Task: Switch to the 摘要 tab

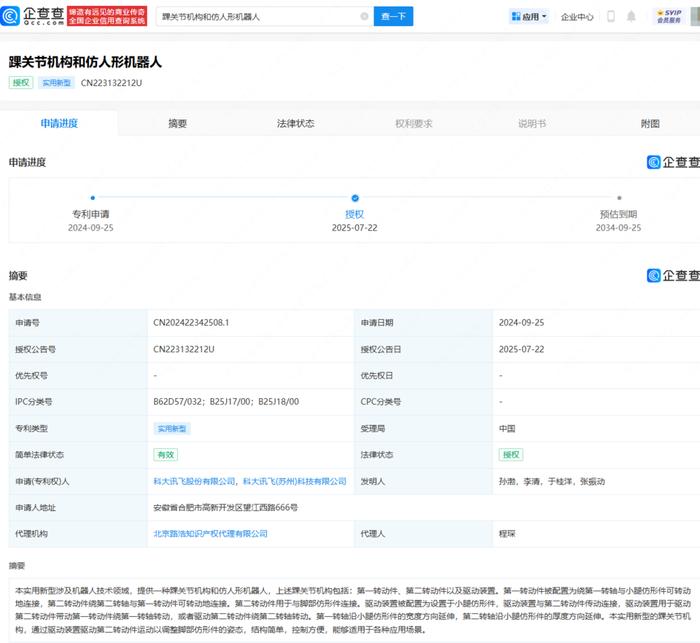Action: coord(177,124)
